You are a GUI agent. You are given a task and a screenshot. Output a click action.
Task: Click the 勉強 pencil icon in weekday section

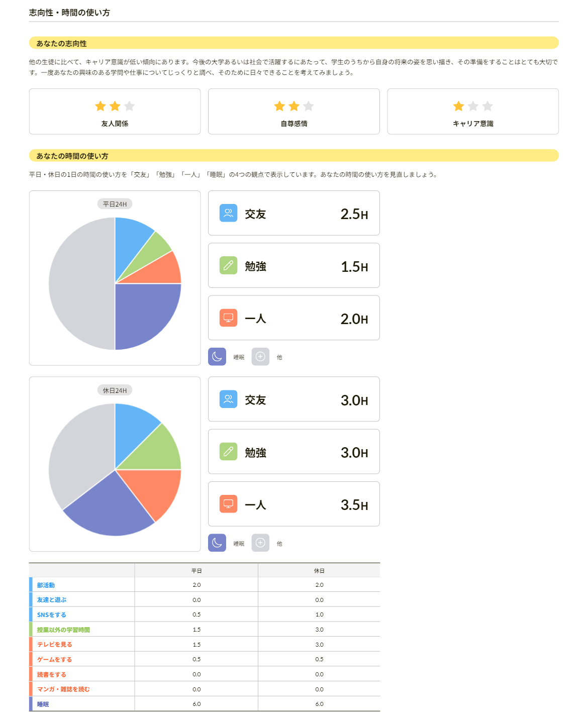pos(228,265)
